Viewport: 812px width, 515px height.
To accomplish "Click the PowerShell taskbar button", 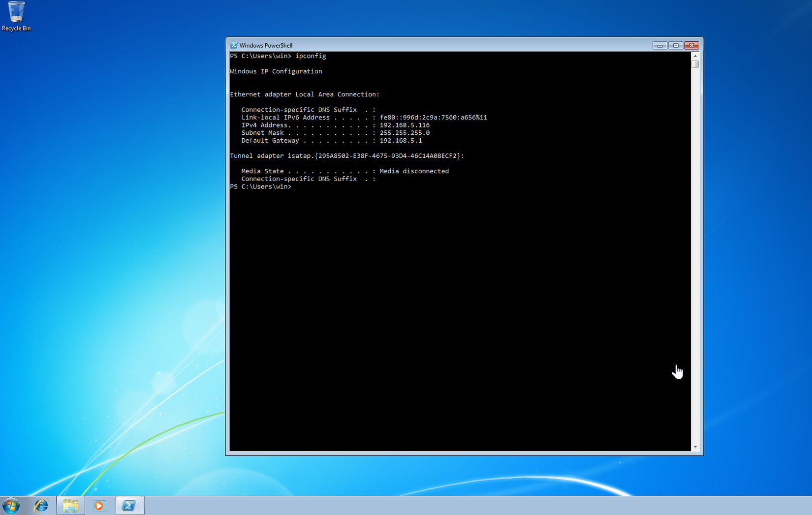I will coord(129,505).
